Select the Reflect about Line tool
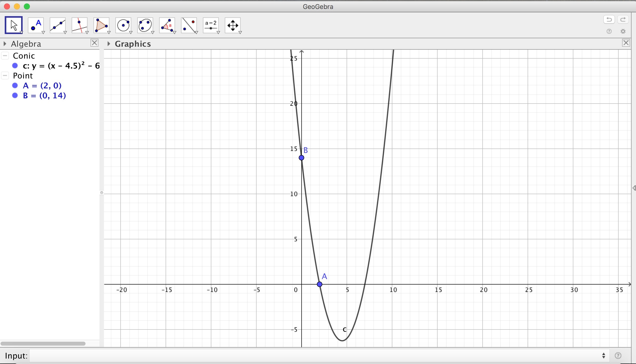The image size is (636, 364). pyautogui.click(x=189, y=25)
